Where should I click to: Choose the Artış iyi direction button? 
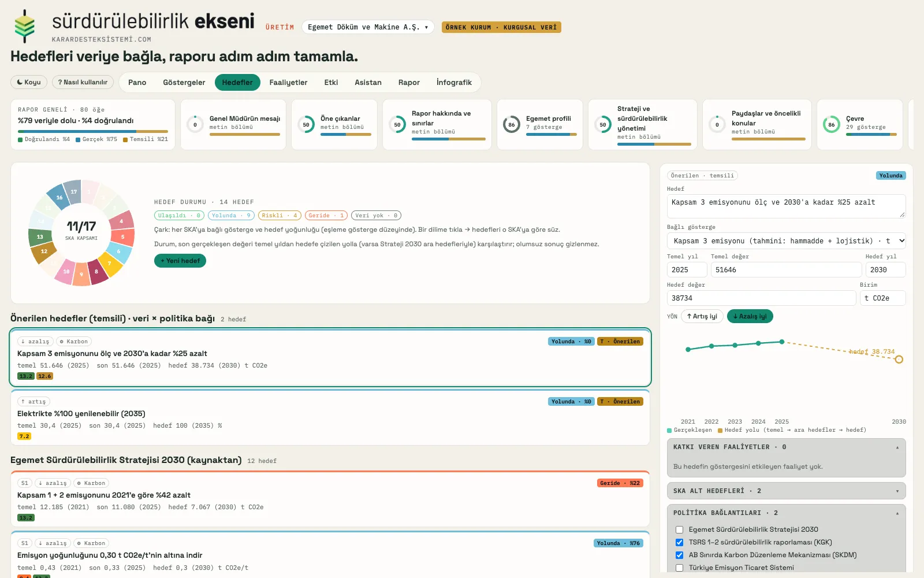[702, 316]
